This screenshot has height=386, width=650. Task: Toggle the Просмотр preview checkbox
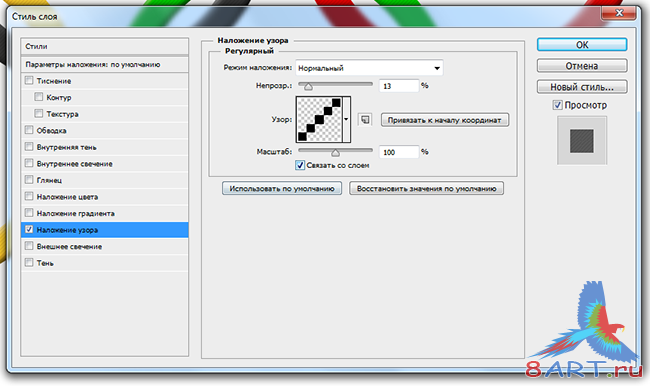click(558, 105)
